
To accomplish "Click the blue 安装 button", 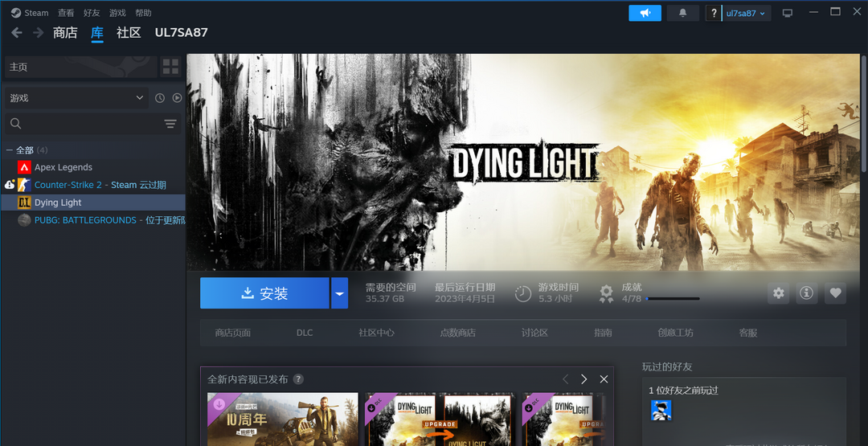I will [264, 293].
